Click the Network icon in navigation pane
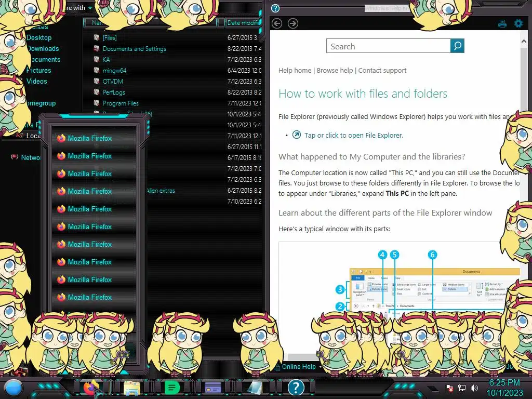 pos(15,157)
